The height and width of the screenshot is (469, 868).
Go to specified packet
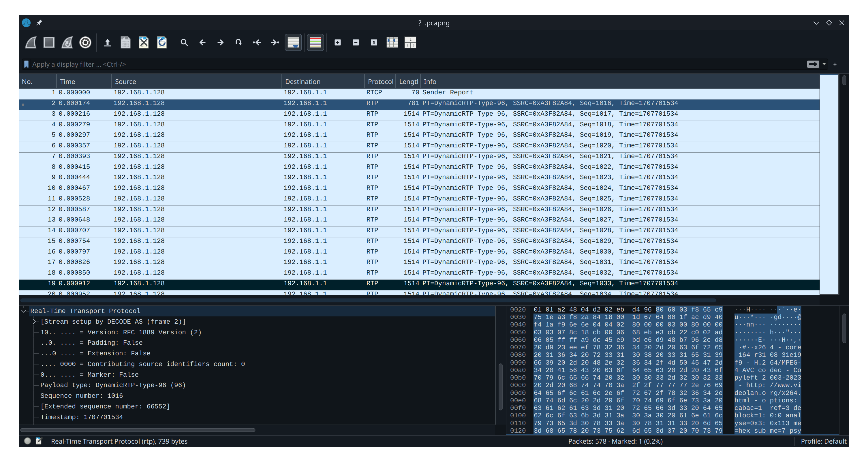click(x=238, y=42)
